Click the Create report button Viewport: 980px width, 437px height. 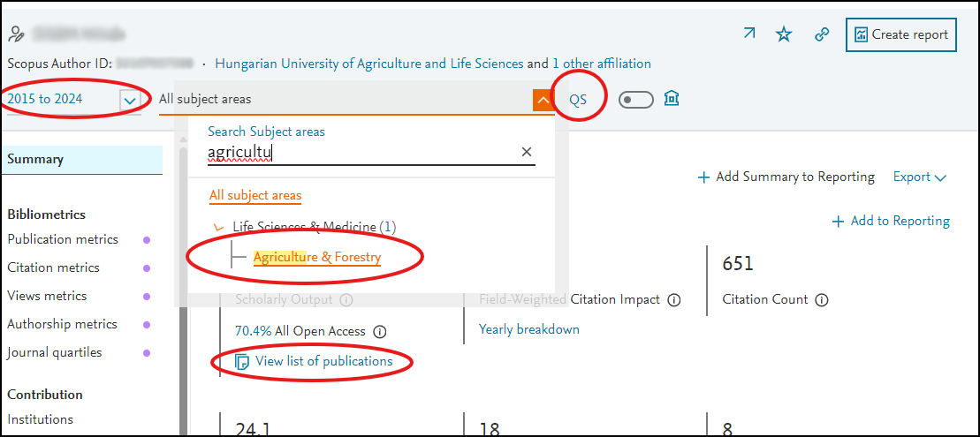tap(901, 35)
